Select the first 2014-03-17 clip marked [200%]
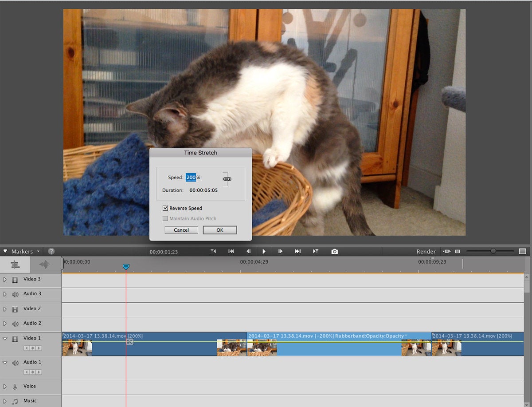This screenshot has width=532, height=407. (x=154, y=344)
